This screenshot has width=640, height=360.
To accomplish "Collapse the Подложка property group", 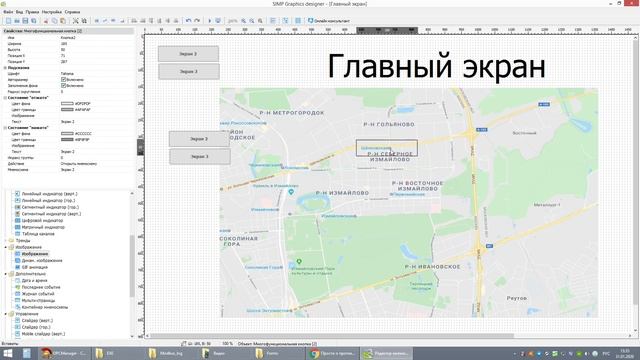I will coord(5,68).
